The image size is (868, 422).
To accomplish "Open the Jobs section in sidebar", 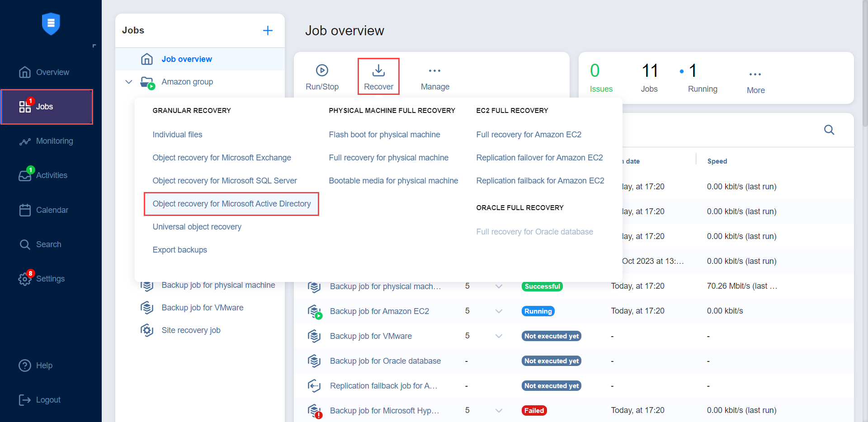I will 47,107.
